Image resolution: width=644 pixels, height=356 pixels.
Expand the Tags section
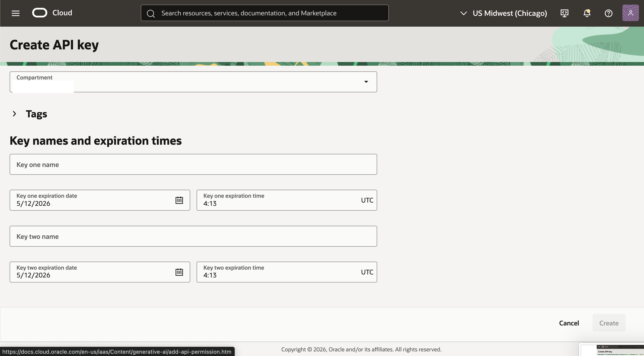pyautogui.click(x=14, y=114)
